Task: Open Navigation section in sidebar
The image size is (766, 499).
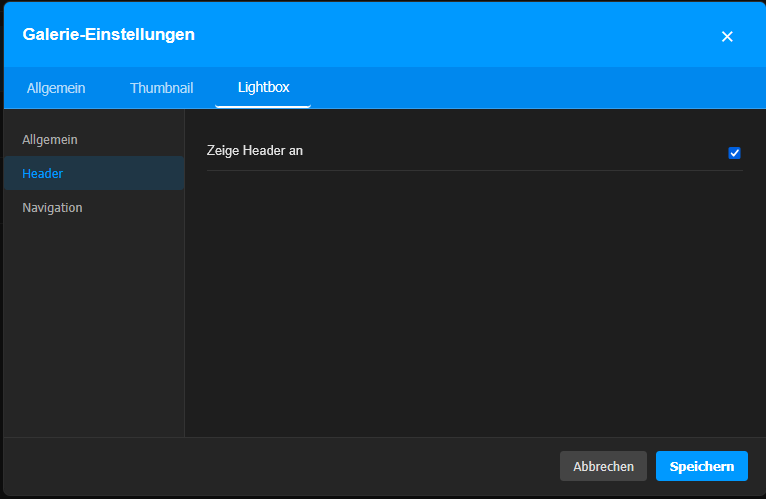Action: [x=94, y=208]
